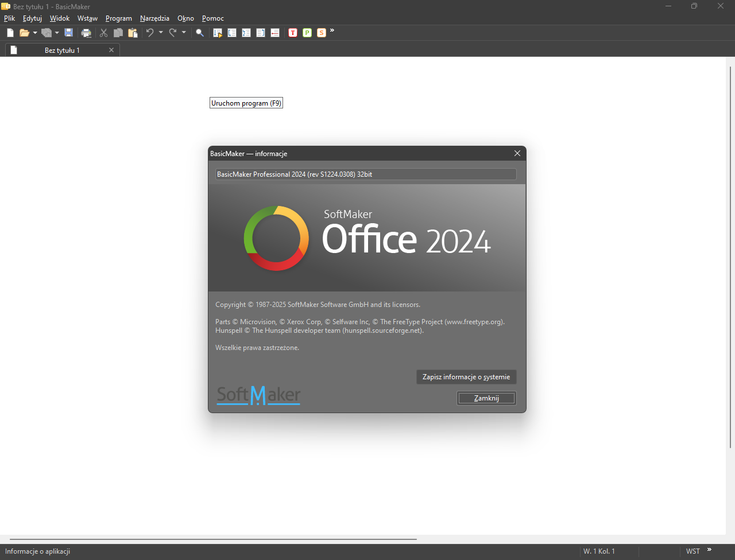Click the W. 1 Kol. 1 status indicator
Image resolution: width=735 pixels, height=560 pixels.
[599, 551]
